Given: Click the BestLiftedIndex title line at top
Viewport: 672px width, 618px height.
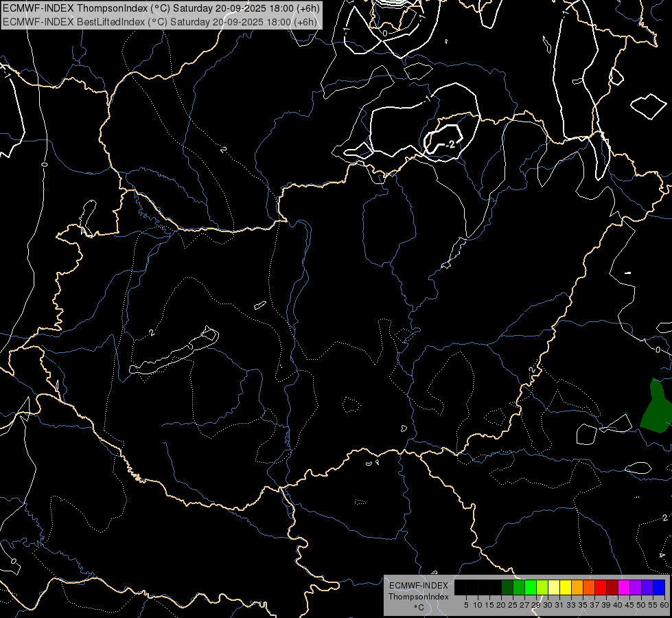Looking at the screenshot, I should tap(160, 22).
